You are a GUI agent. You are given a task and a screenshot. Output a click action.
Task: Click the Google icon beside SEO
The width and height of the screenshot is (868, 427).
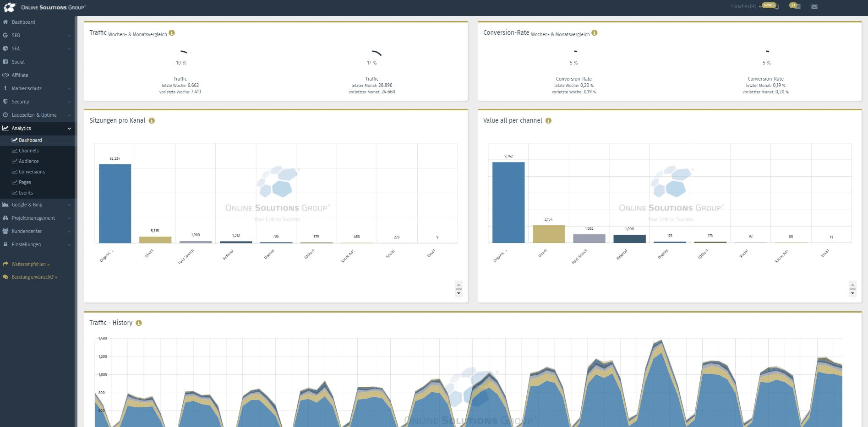5,35
